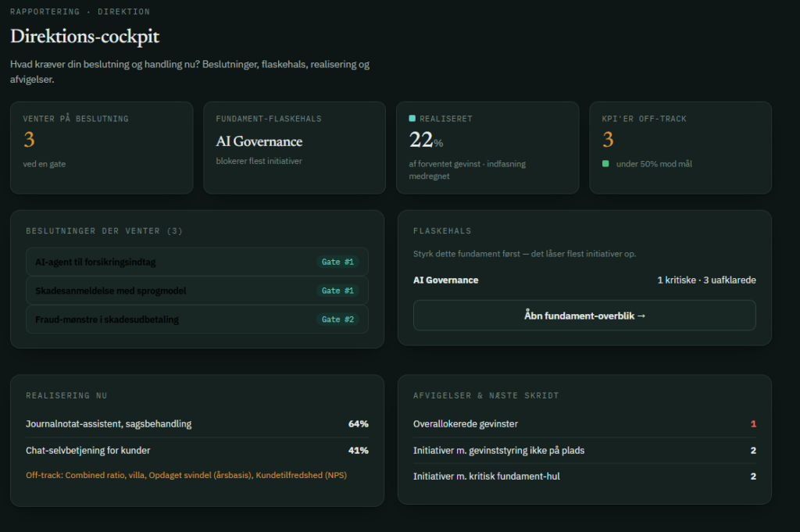Image resolution: width=800 pixels, height=532 pixels.
Task: Click Gate #2 badge on Fraud-mønstre row
Action: coord(337,320)
